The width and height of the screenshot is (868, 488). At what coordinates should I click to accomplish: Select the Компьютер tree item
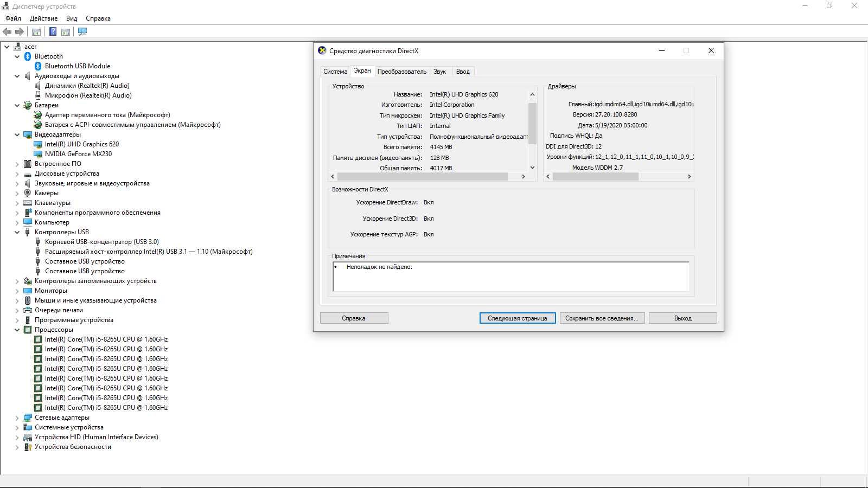coord(52,222)
